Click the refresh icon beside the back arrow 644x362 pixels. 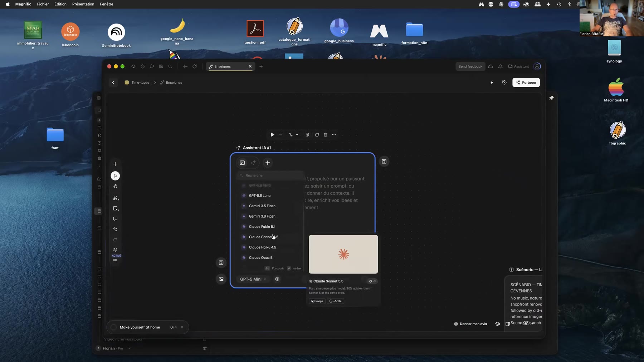point(195,66)
